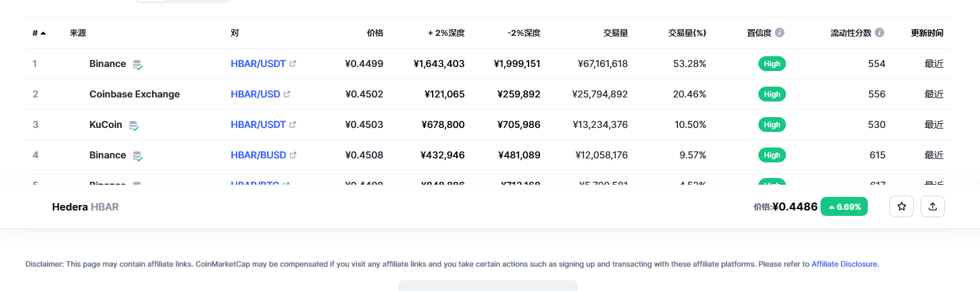The height and width of the screenshot is (291, 980).
Task: Open the Affiliate Disclosure link
Action: point(844,264)
